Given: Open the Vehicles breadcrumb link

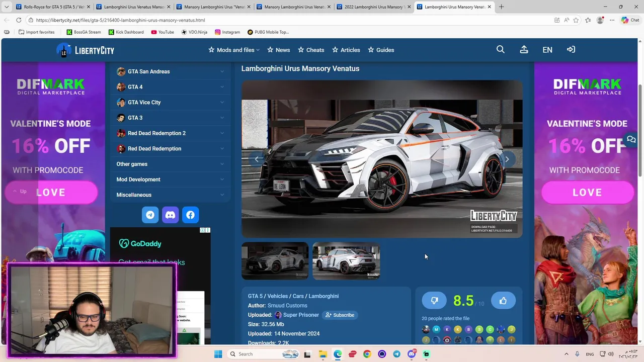Looking at the screenshot, I should [278, 296].
